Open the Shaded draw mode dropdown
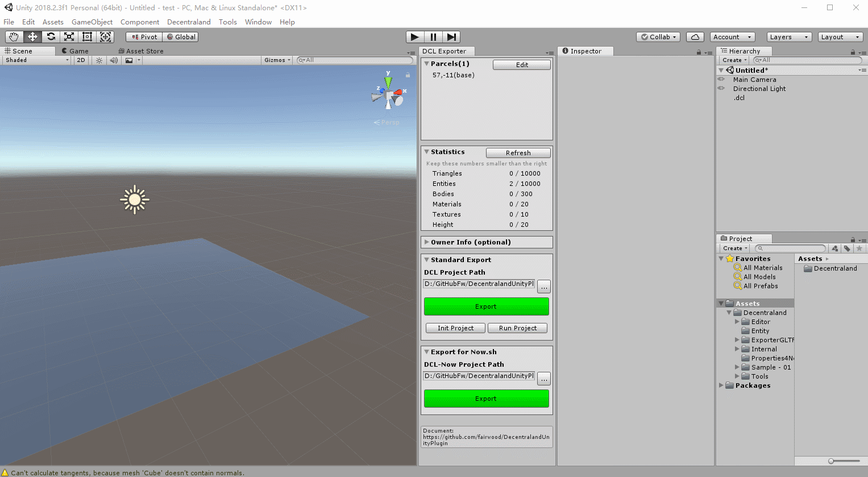This screenshot has height=477, width=868. 37,60
